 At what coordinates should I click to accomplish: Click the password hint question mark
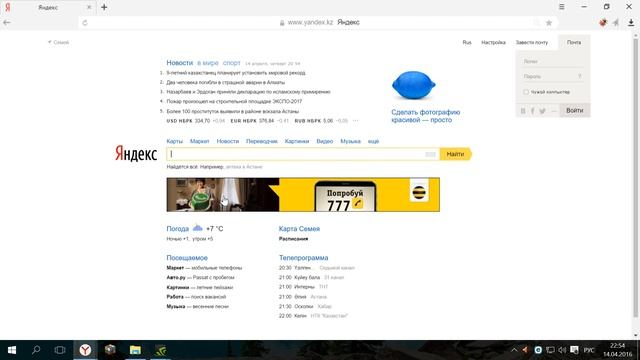point(579,76)
